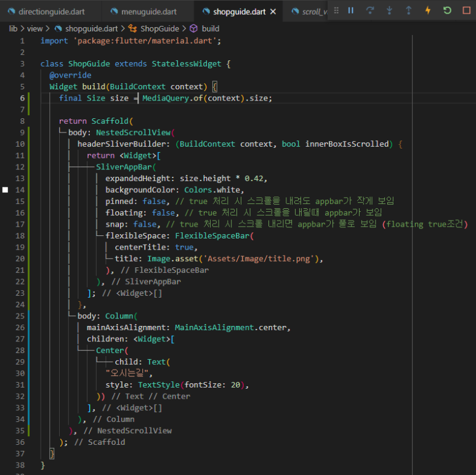
Task: Click the method cube icon before build
Action: click(x=193, y=28)
